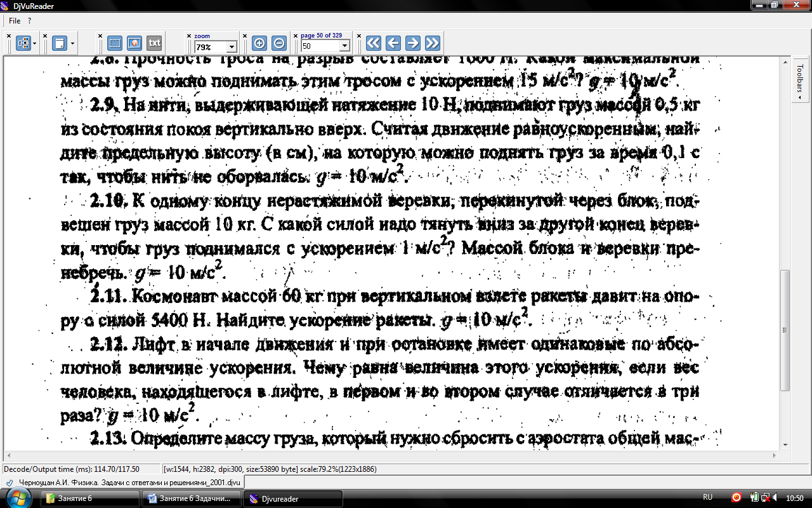Open the layout mode dropdown arrow
The height and width of the screenshot is (508, 812).
click(x=34, y=44)
